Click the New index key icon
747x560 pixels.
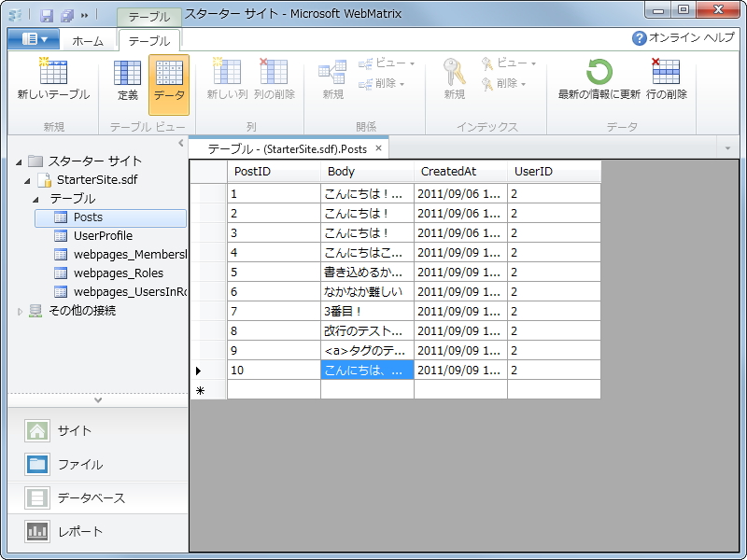click(x=454, y=73)
